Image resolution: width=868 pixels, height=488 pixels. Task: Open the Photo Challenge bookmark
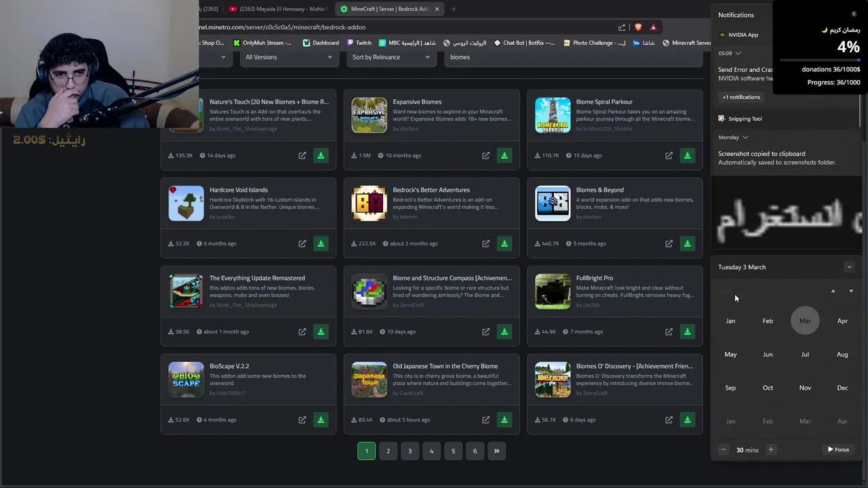(595, 43)
